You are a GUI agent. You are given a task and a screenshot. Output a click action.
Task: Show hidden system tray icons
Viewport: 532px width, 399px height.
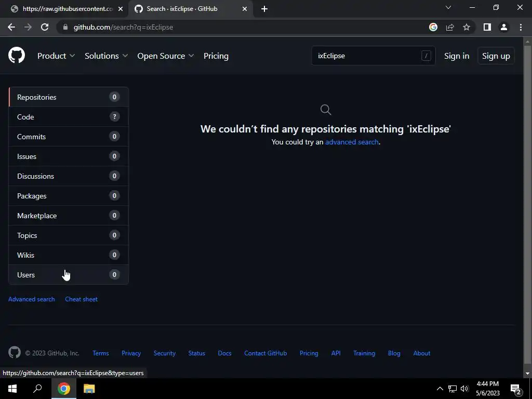click(x=440, y=389)
